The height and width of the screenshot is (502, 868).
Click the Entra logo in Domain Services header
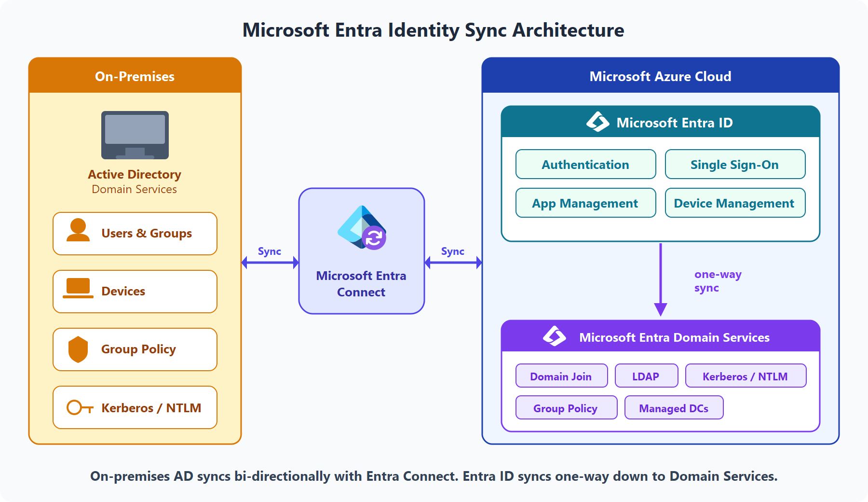tap(555, 336)
